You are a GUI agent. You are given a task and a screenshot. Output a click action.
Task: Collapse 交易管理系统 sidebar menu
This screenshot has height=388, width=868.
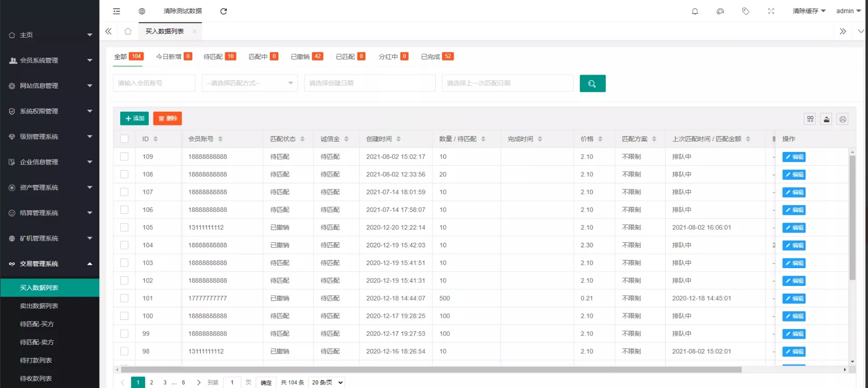pyautogui.click(x=50, y=264)
